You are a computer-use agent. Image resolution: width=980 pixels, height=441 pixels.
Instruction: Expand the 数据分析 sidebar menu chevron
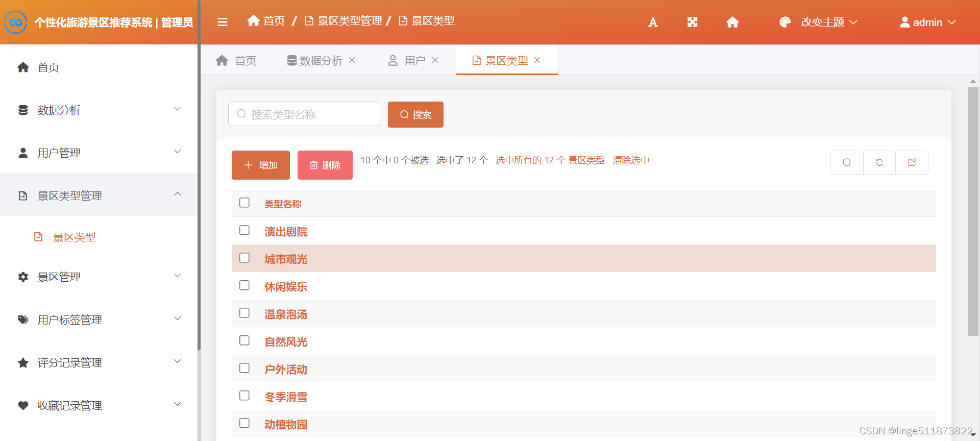click(x=178, y=109)
